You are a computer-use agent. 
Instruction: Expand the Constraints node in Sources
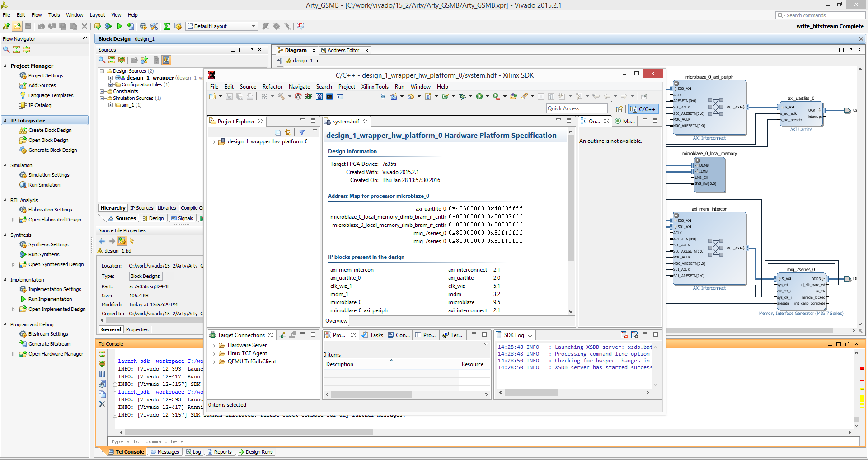coord(102,91)
